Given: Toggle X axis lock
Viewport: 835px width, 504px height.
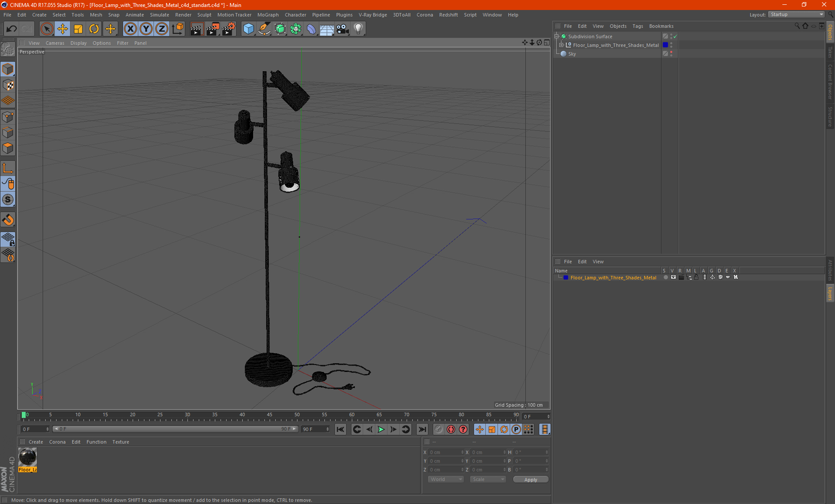Looking at the screenshot, I should (130, 29).
